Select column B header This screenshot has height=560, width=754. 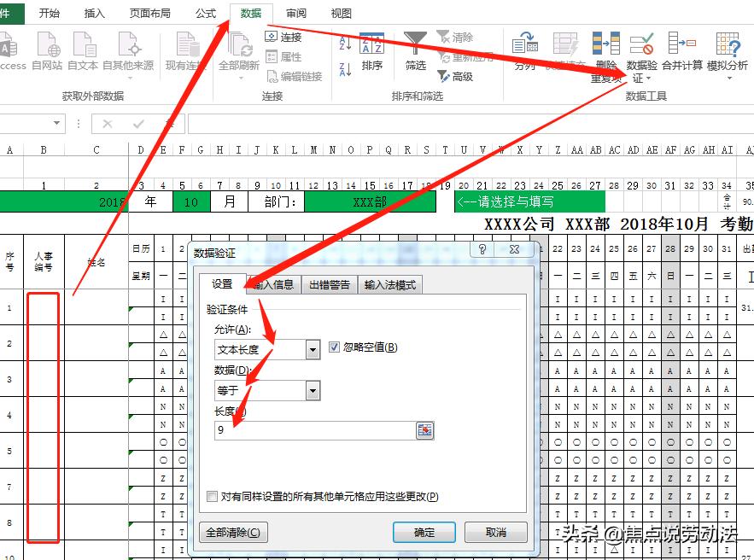[x=44, y=150]
